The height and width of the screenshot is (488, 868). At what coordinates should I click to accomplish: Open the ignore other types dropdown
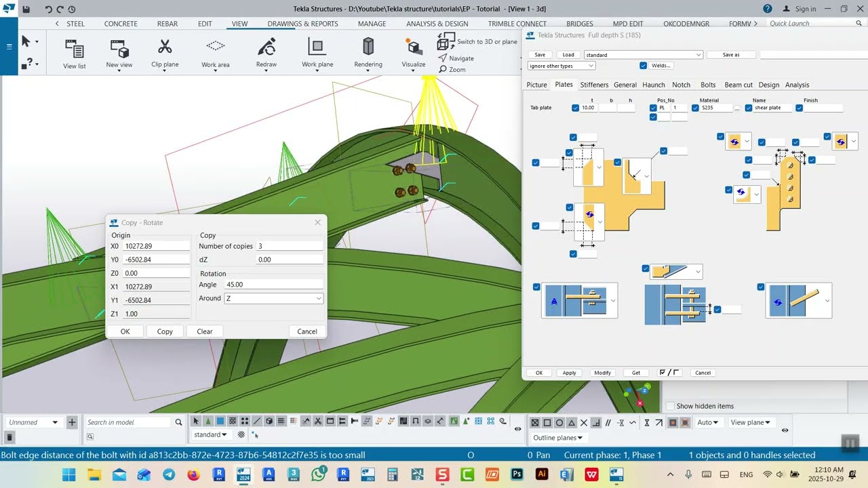pos(561,66)
